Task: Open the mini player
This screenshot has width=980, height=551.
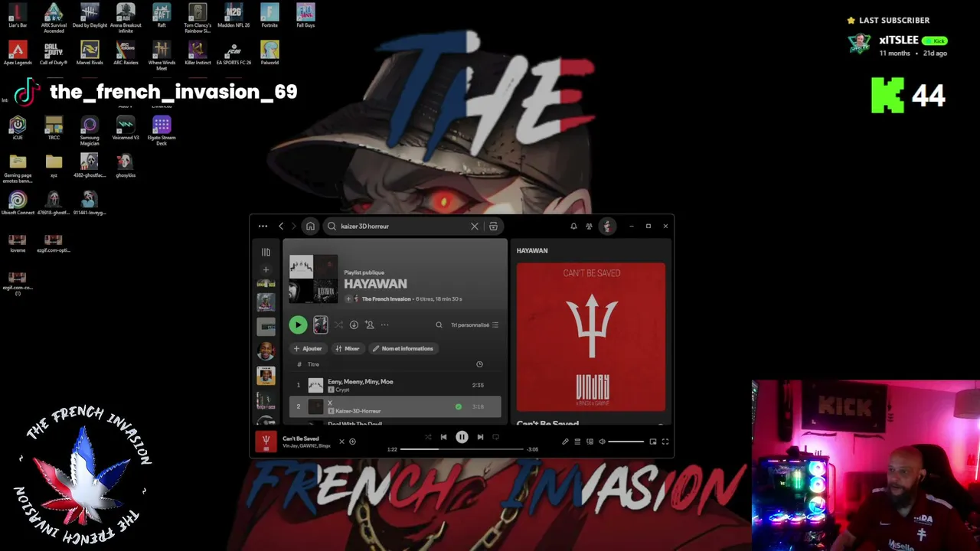Action: [653, 442]
